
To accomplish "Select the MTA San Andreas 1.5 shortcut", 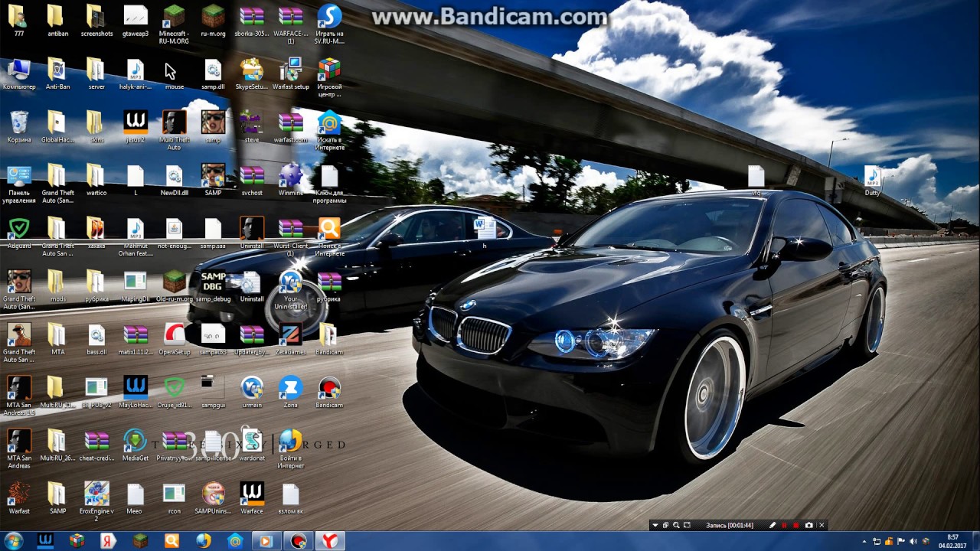I will coord(19,396).
